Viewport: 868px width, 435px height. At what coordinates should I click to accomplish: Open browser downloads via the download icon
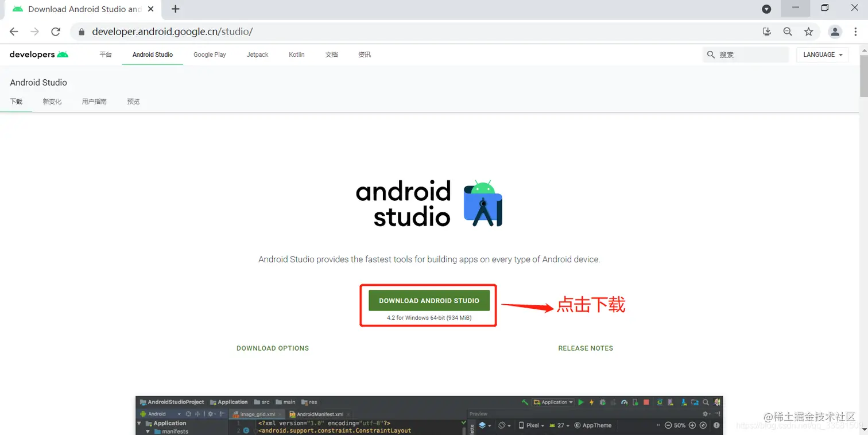click(766, 32)
